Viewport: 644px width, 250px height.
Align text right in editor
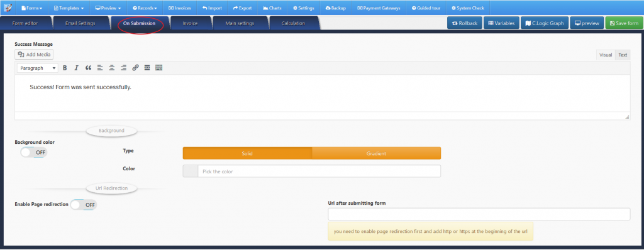124,68
